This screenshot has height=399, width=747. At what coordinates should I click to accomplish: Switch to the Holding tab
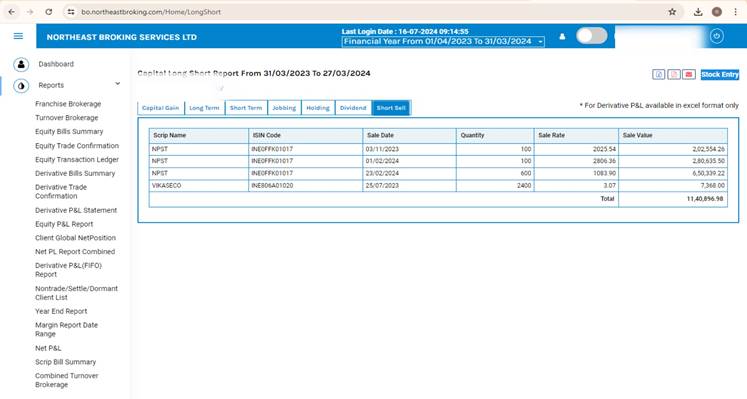pos(318,108)
